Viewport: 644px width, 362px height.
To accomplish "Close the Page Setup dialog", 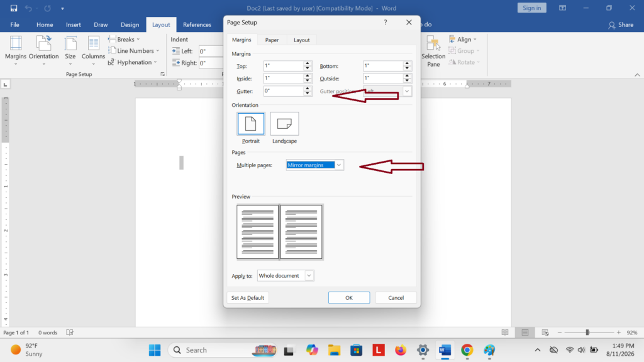I will click(409, 23).
